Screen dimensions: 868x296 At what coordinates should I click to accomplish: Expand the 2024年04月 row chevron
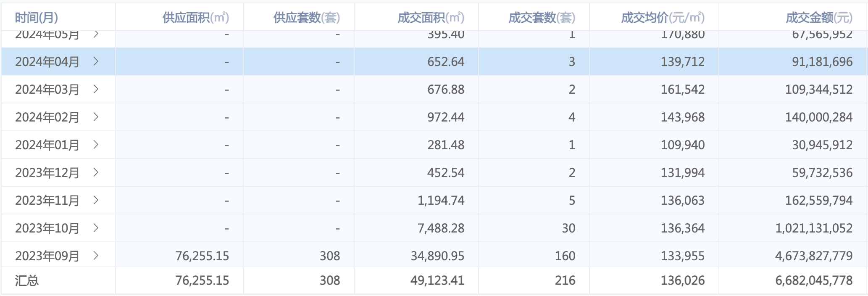point(96,61)
